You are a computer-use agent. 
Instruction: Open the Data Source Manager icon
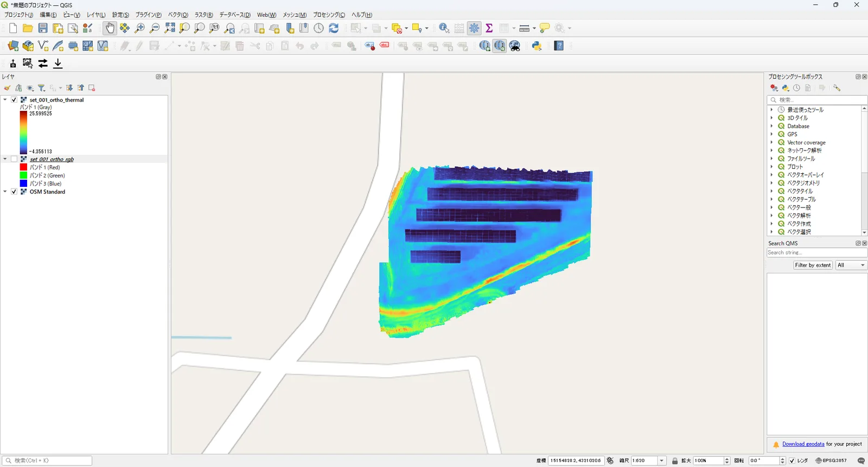coord(13,46)
